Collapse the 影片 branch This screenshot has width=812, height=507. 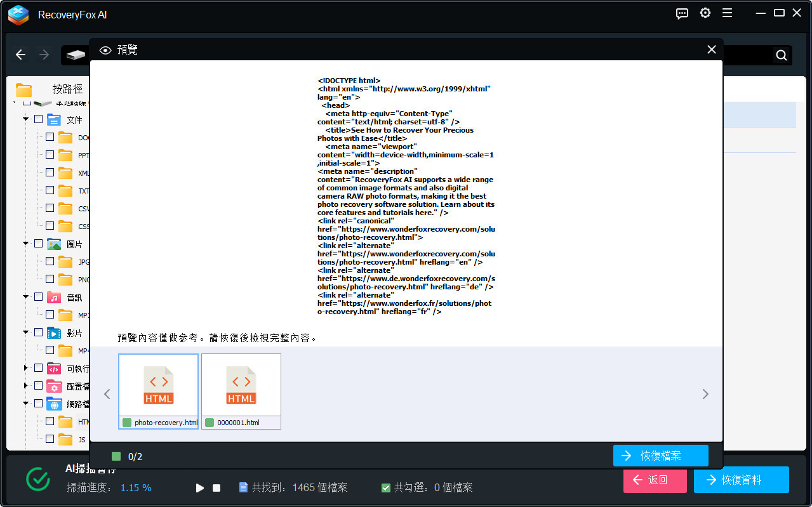pyautogui.click(x=27, y=332)
